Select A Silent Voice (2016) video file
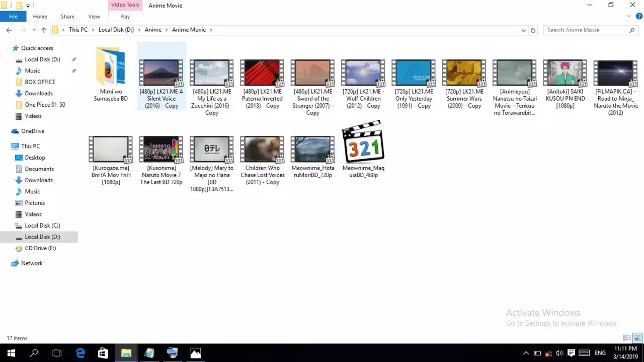 click(x=162, y=77)
